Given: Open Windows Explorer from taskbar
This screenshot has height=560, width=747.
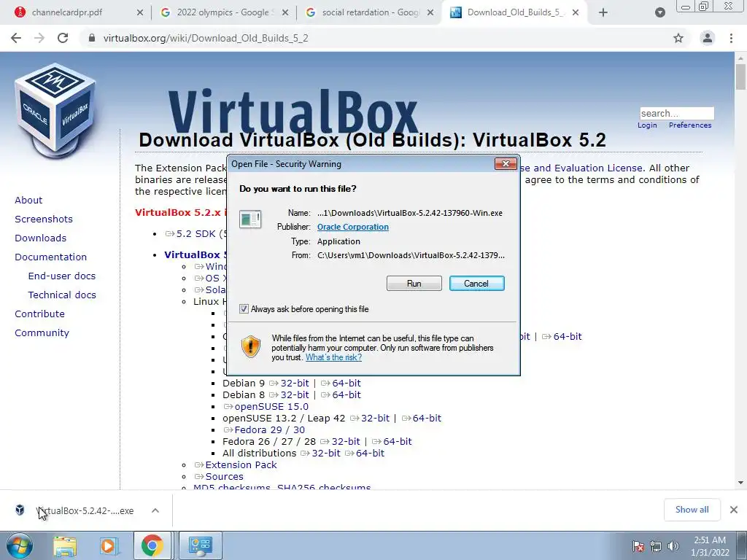Looking at the screenshot, I should (64, 545).
